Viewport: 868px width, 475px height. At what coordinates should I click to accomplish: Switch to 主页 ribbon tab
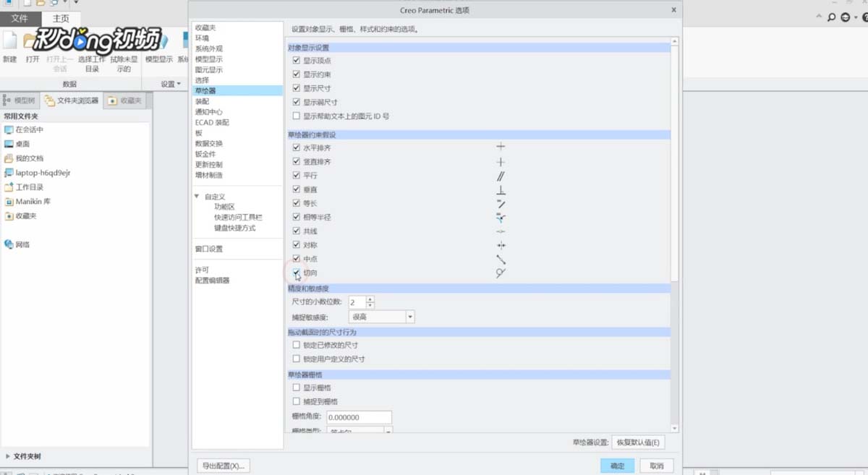(61, 18)
